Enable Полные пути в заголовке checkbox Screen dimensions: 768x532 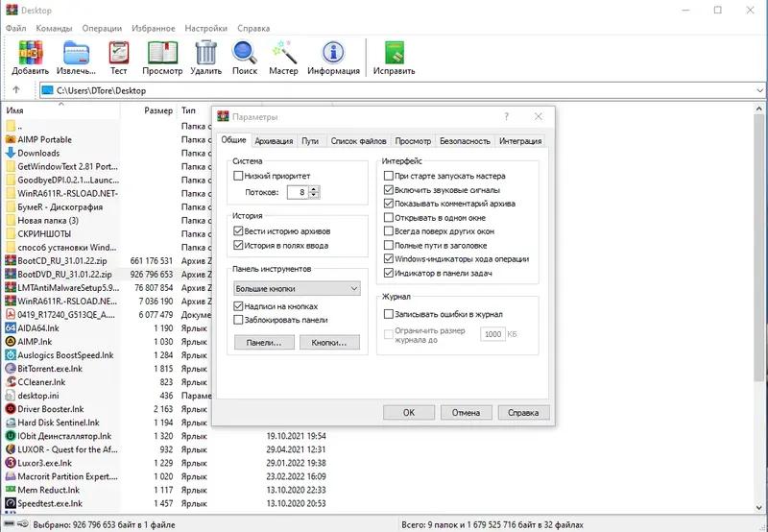coord(389,245)
